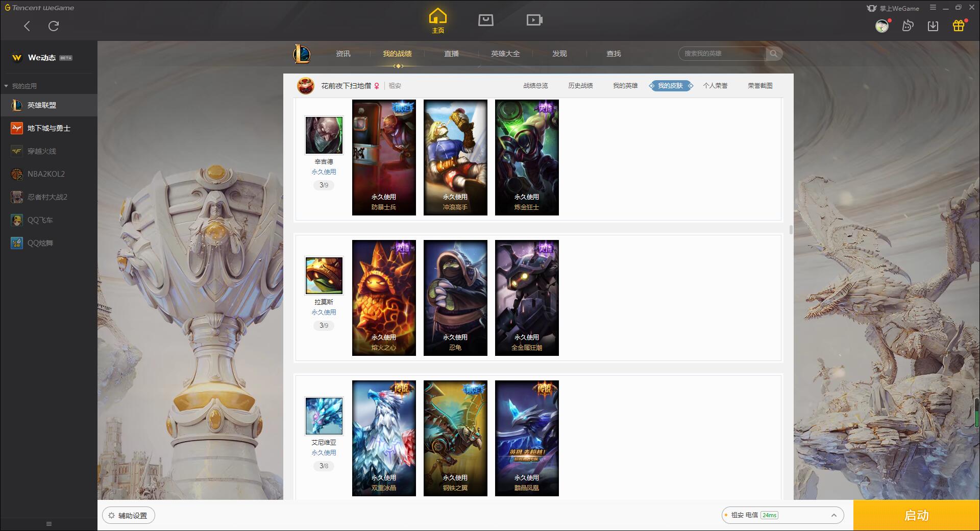
Task: Click the 艾尼维亚 3/8 skin count badge
Action: click(324, 466)
